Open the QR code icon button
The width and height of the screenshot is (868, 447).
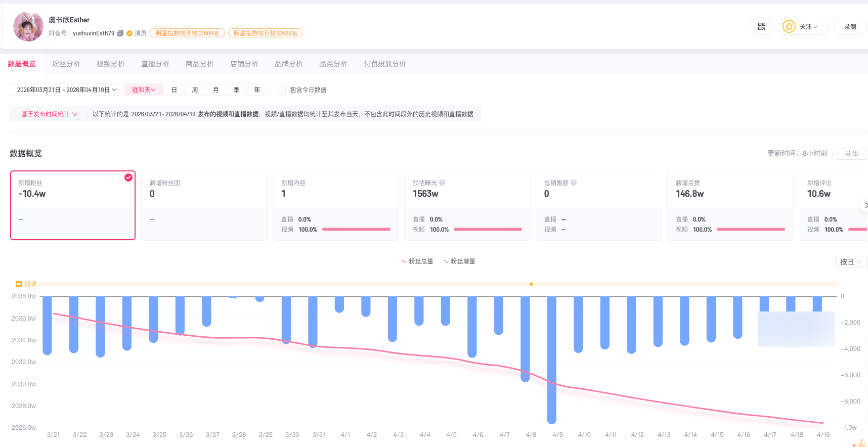pos(761,27)
